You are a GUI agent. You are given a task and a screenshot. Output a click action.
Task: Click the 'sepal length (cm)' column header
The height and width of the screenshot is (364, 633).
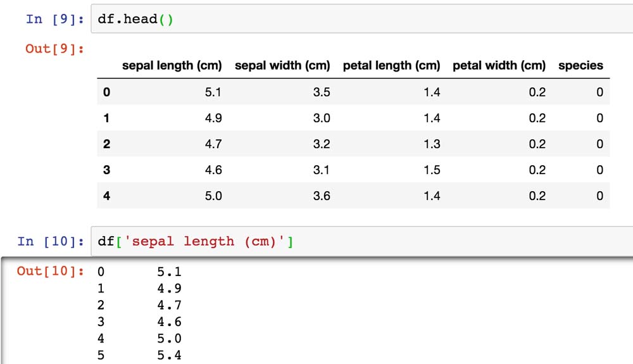pyautogui.click(x=172, y=65)
